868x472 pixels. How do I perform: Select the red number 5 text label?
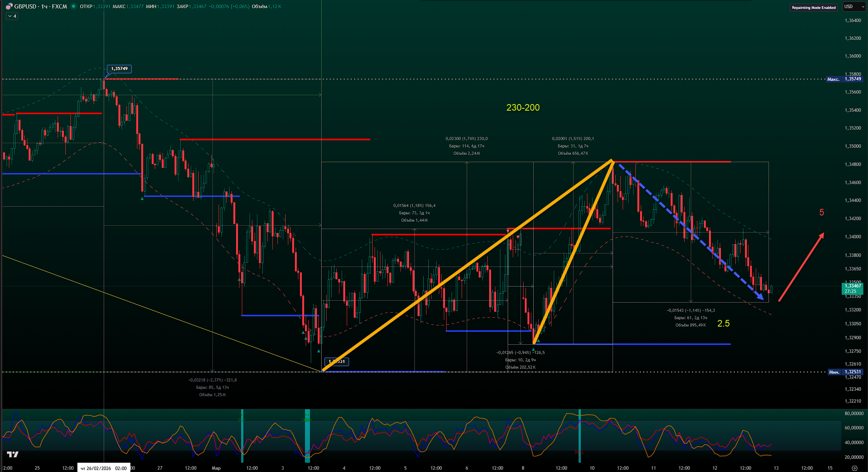(x=822, y=212)
